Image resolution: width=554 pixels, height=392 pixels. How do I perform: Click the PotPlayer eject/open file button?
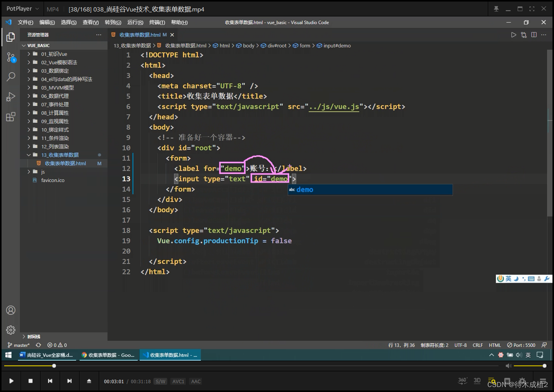[x=89, y=381]
